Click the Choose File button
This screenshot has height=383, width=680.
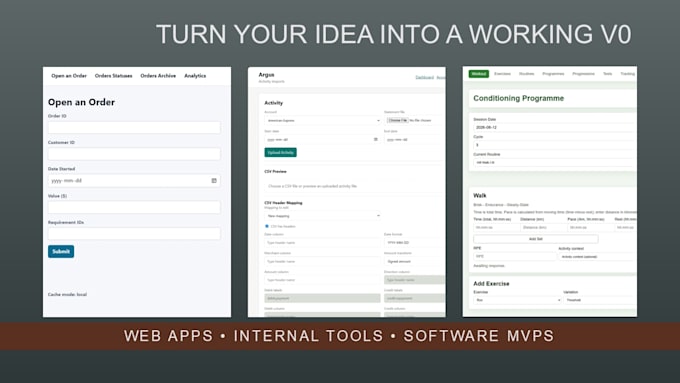[x=398, y=120]
